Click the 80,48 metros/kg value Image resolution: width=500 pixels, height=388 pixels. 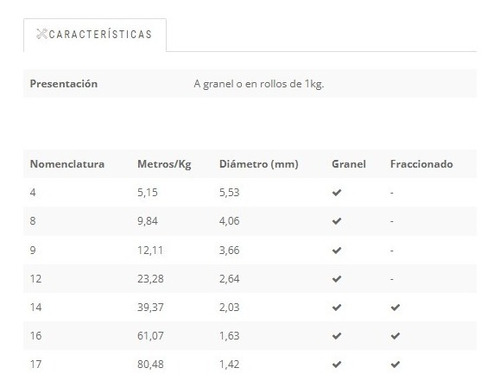(150, 364)
